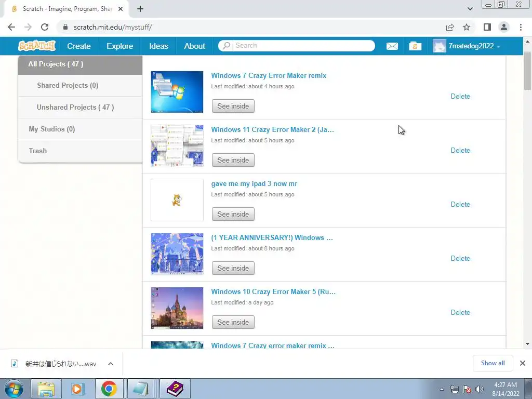This screenshot has width=532, height=399.
Task: See inside Windows 11 Crazy Error Maker 2
Action: coord(233,160)
